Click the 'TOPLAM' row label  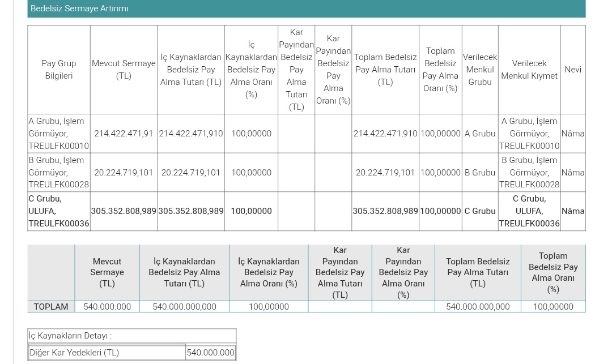(x=51, y=307)
